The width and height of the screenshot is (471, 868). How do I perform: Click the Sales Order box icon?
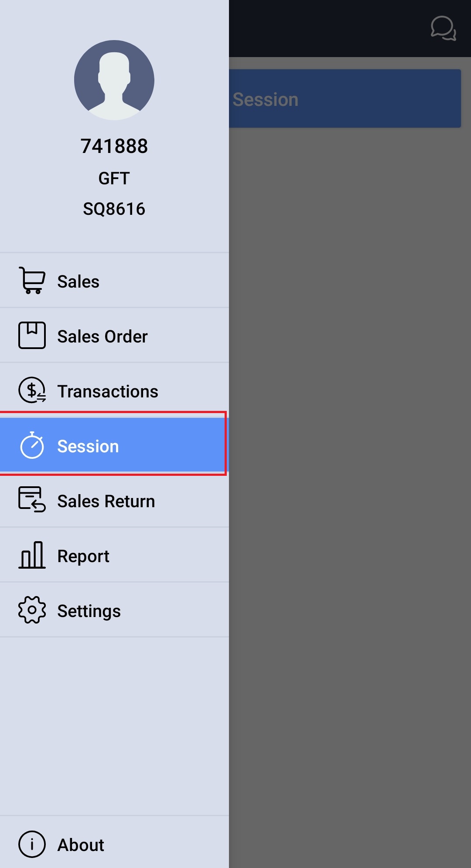coord(32,336)
